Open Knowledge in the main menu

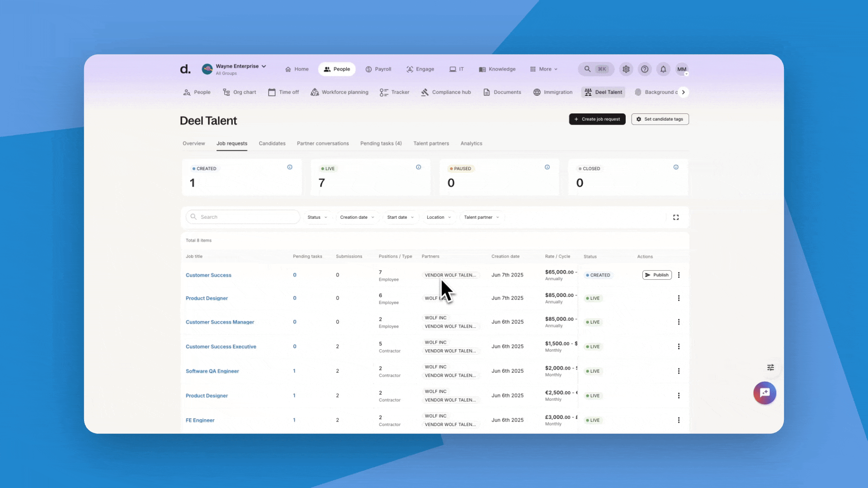tap(497, 69)
